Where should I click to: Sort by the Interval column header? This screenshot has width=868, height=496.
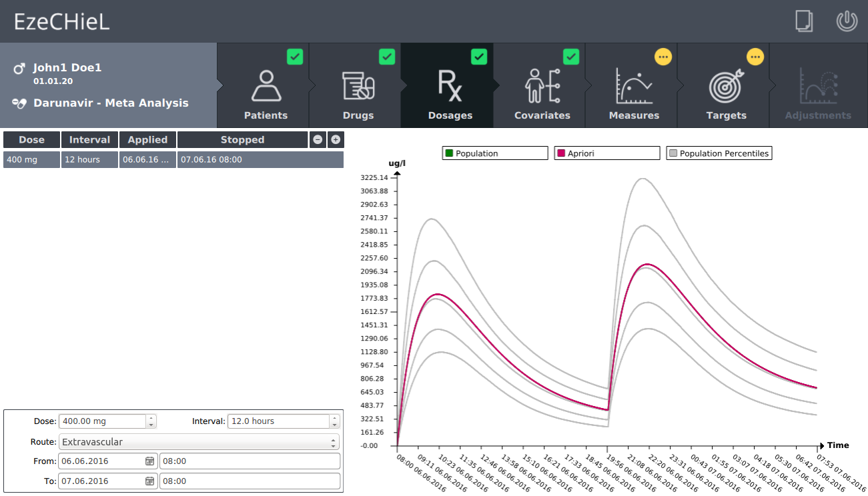tap(89, 139)
